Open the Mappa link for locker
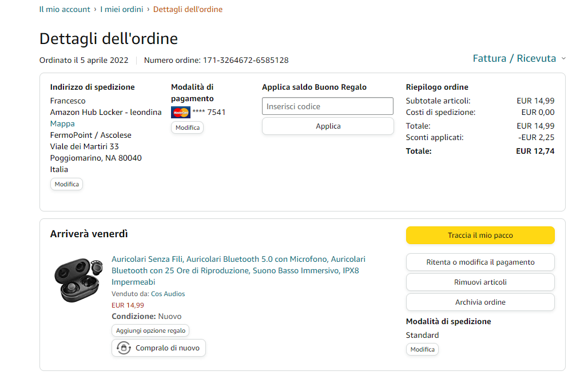The width and height of the screenshot is (588, 383). [x=62, y=123]
